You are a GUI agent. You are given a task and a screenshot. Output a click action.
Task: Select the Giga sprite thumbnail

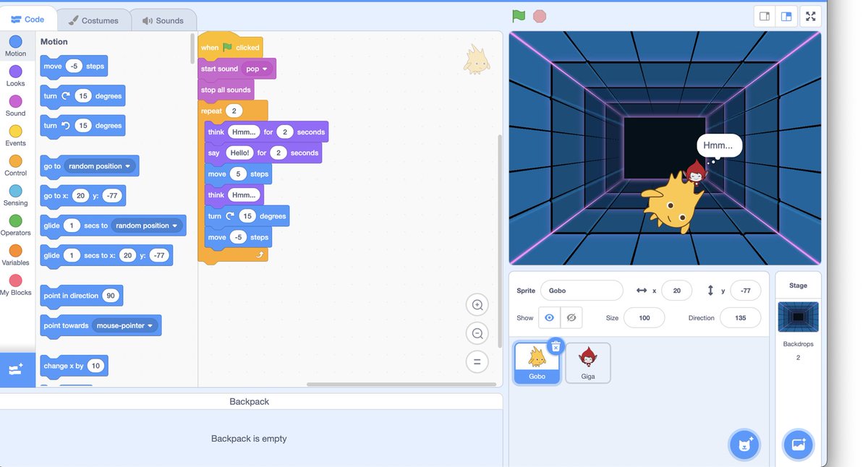point(588,362)
